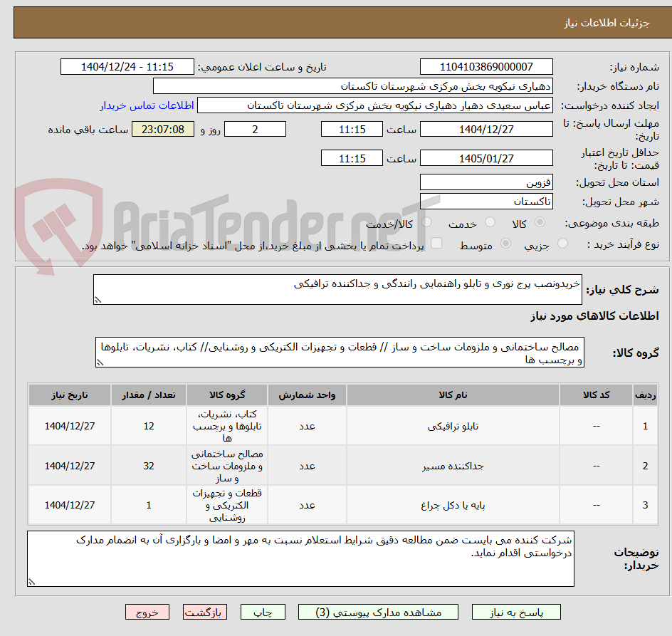The image size is (672, 636).
Task: Click the group cell قطعات و تجهیزات الکتریکی
Action: [227, 505]
